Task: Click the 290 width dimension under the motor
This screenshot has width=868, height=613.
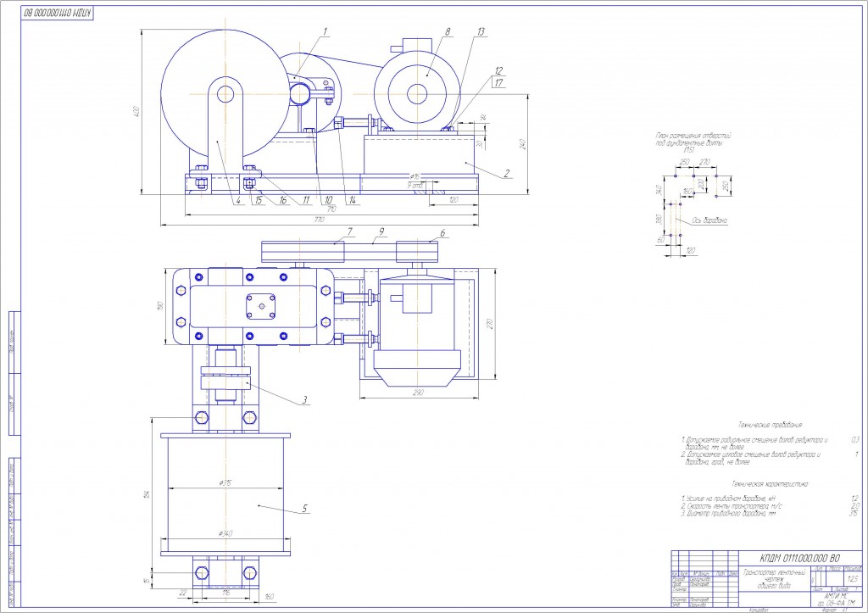Action: click(x=419, y=392)
